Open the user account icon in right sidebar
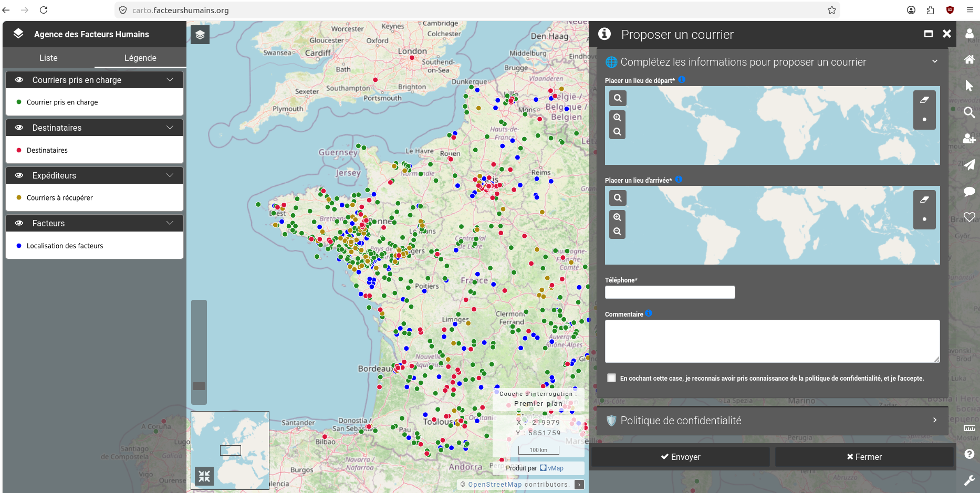Viewport: 980px width, 493px height. coord(969,34)
